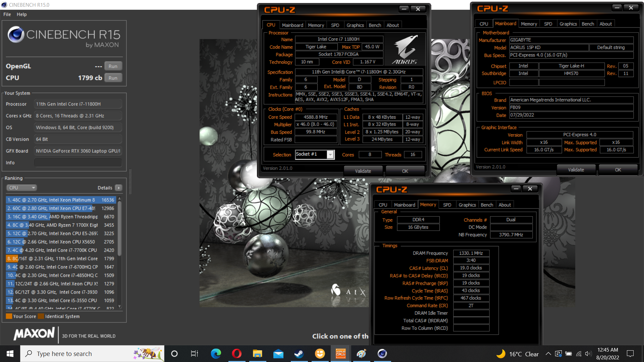Switch to Cinebench taskbar icon
This screenshot has height=362, width=644.
click(382, 354)
